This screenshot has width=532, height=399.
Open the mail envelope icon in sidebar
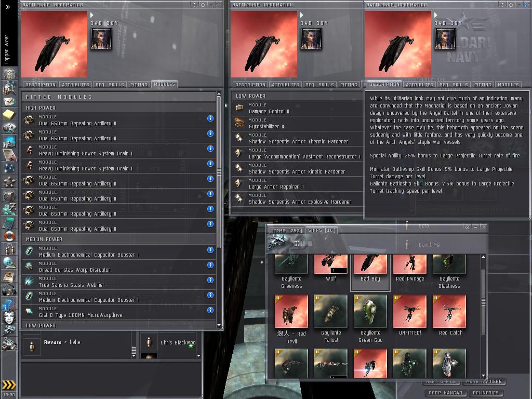[9, 101]
